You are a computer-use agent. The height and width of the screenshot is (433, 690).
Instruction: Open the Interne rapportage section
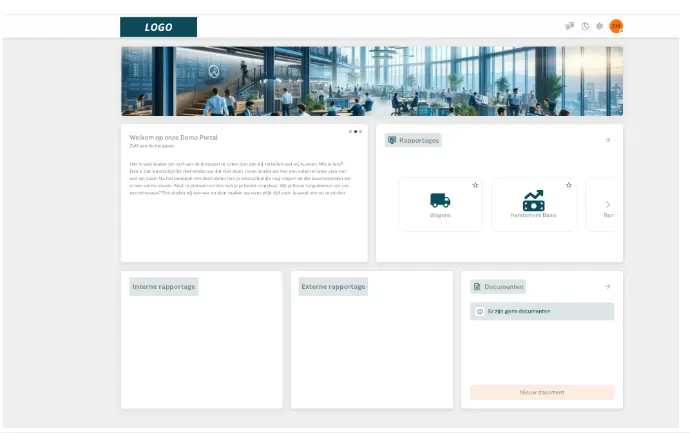pos(164,287)
